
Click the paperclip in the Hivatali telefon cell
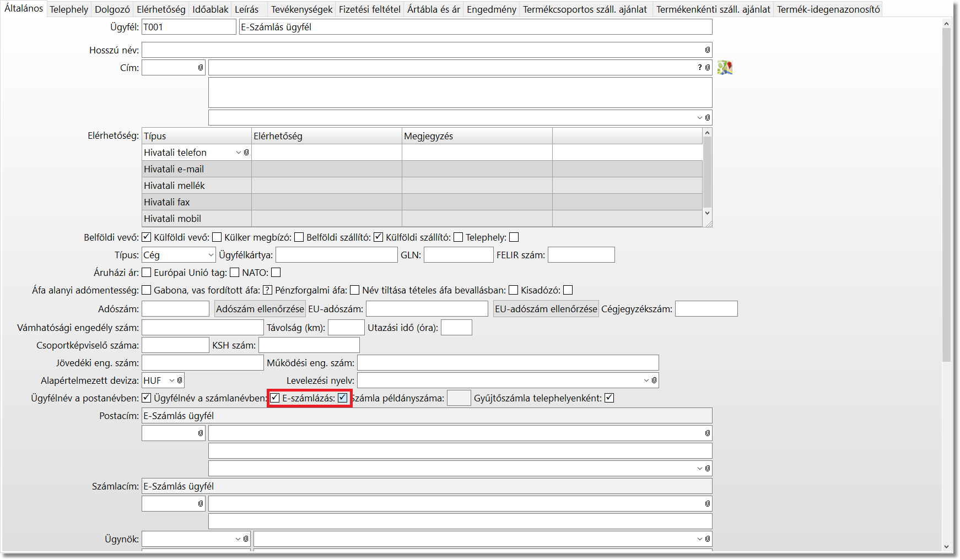[246, 153]
